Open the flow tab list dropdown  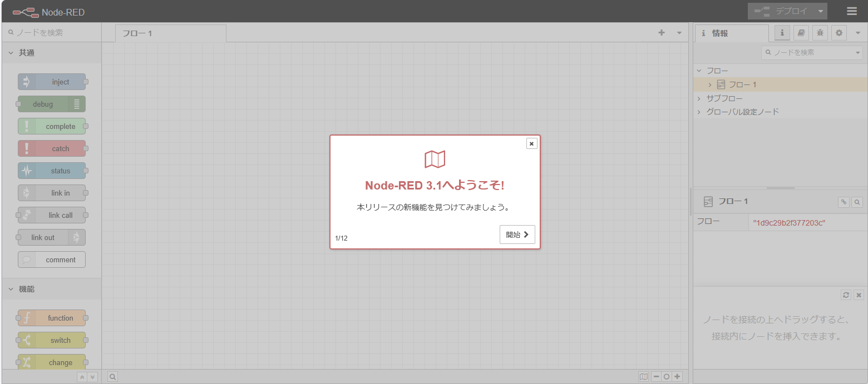(679, 33)
